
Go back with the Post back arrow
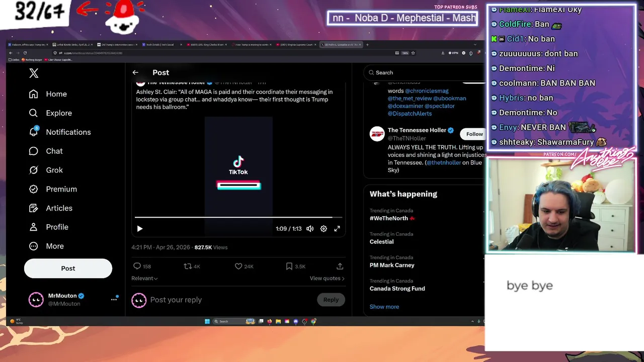click(x=135, y=72)
